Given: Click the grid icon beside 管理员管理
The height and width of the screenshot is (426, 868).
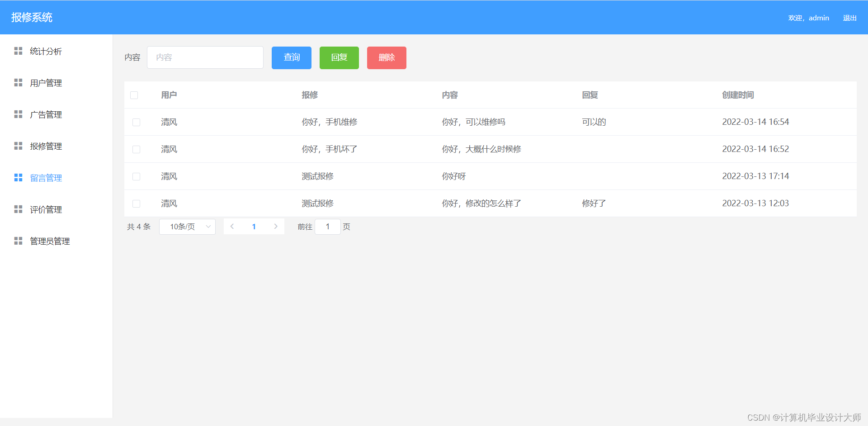Looking at the screenshot, I should point(18,241).
